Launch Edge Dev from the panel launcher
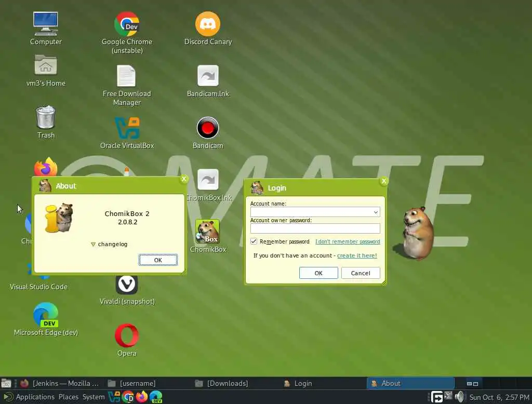 click(x=156, y=397)
